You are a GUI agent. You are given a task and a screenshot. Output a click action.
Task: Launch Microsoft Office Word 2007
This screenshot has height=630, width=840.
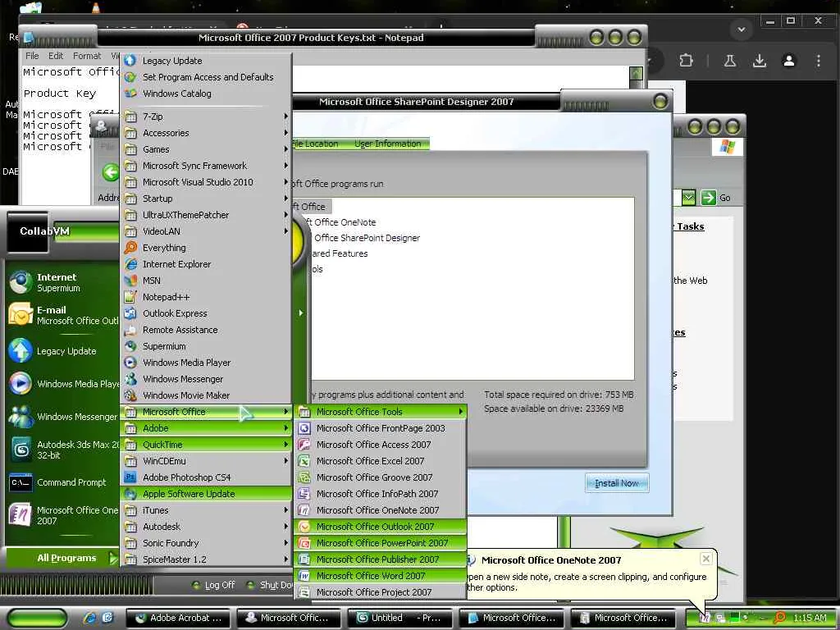381,576
